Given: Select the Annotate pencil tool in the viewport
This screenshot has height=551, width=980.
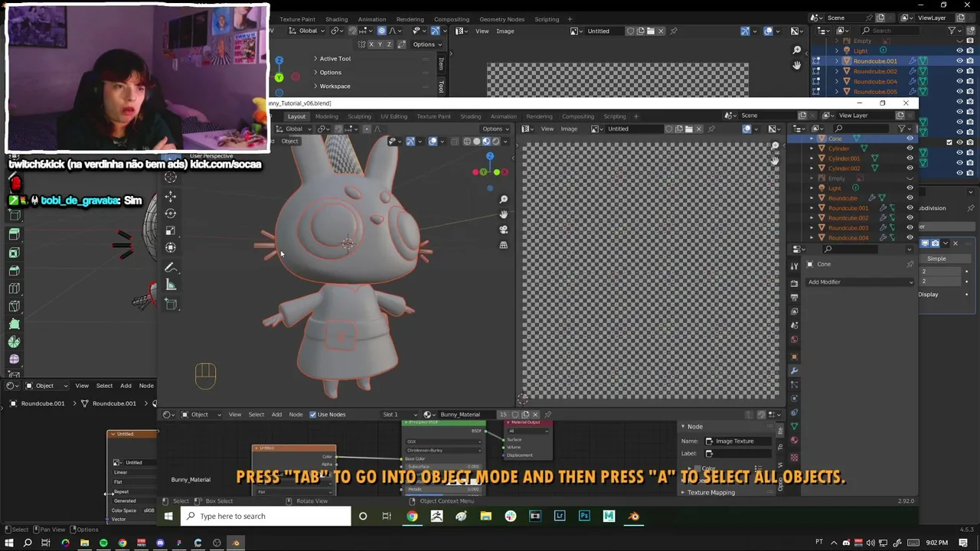Looking at the screenshot, I should click(171, 268).
